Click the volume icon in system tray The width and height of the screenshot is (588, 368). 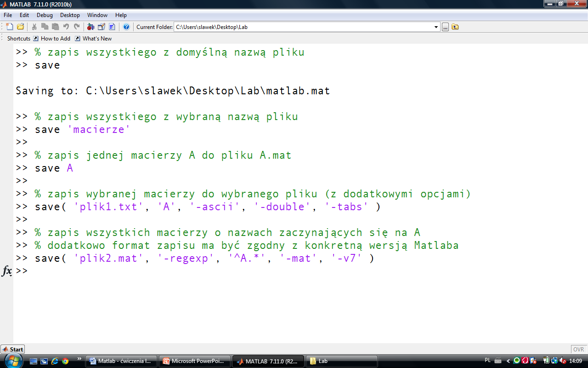pyautogui.click(x=563, y=361)
